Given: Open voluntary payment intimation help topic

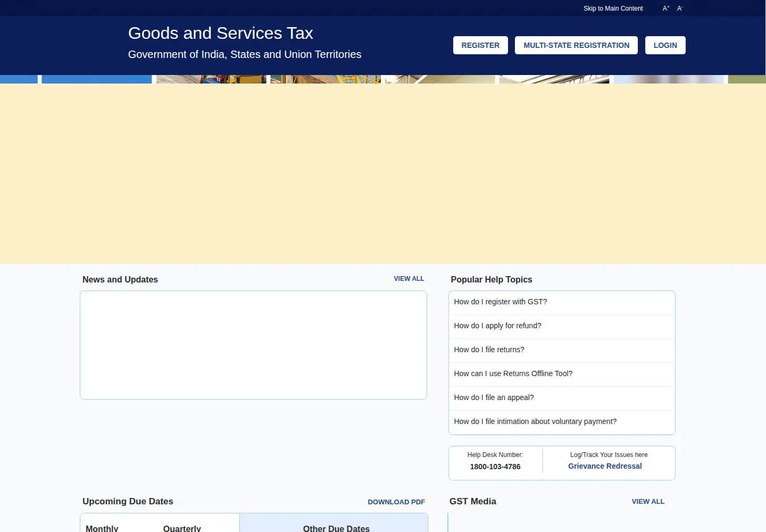Looking at the screenshot, I should pos(562,422).
